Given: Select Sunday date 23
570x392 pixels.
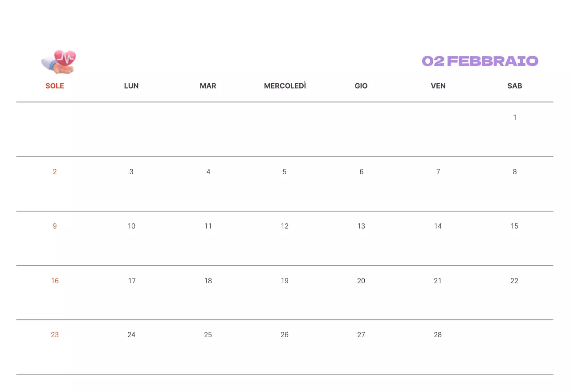Looking at the screenshot, I should point(55,335).
